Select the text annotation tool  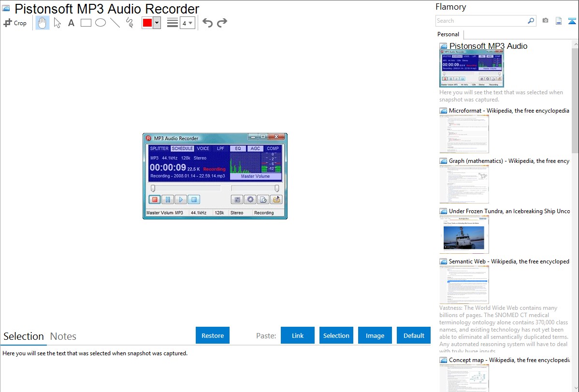(71, 23)
